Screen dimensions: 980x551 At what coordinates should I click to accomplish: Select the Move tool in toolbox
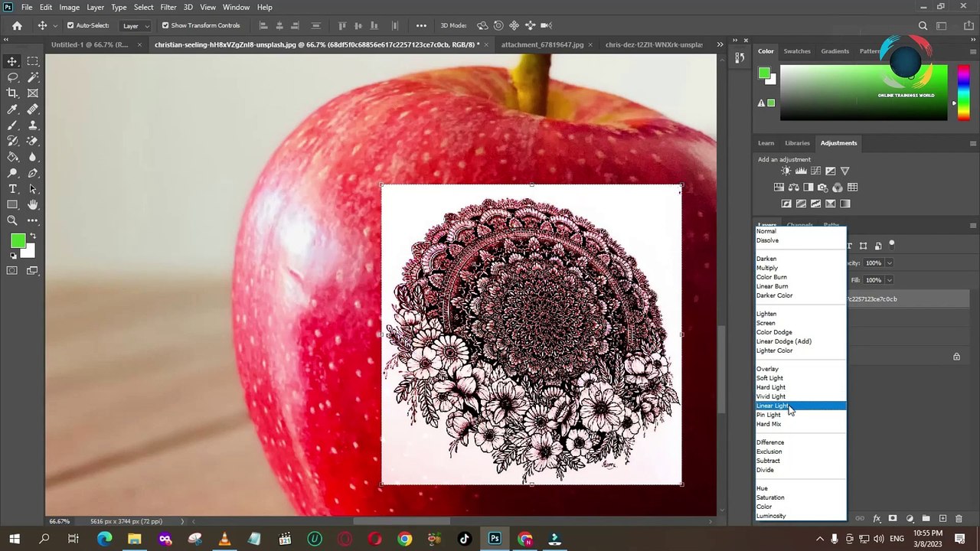(x=12, y=61)
